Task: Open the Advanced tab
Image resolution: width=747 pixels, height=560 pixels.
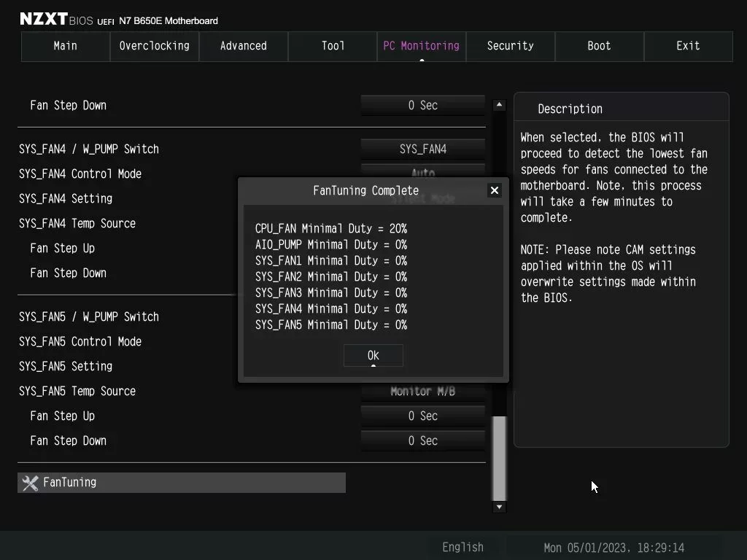Action: [x=243, y=46]
